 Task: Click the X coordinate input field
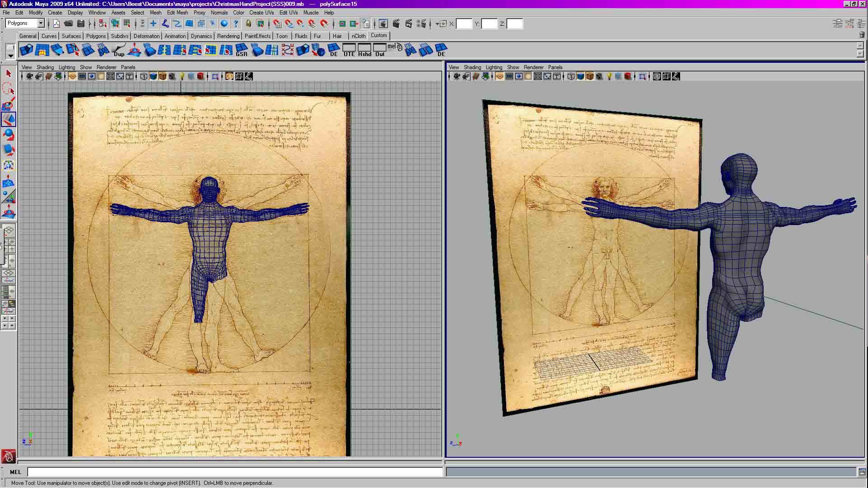click(x=464, y=23)
